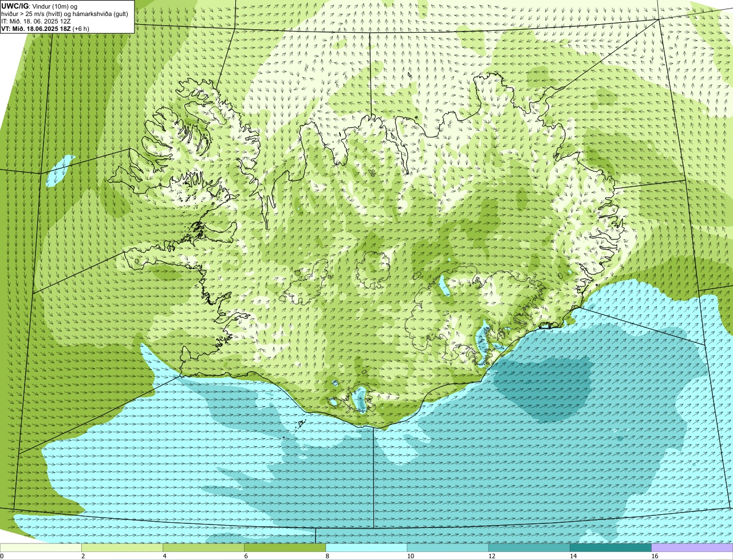
Task: Click the legend value label '0'
Action: pos(2,556)
